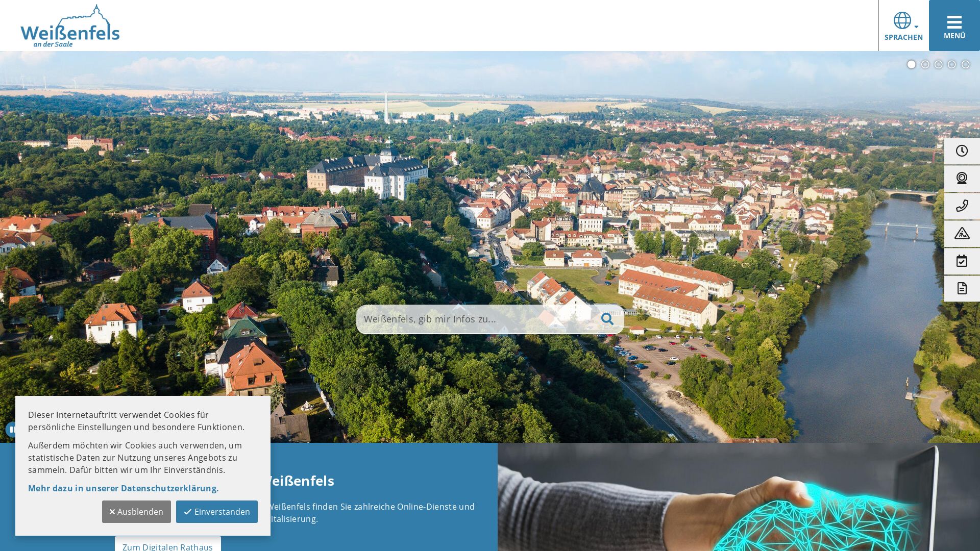This screenshot has height=551, width=980.
Task: Open the roadworks warning triangle icon
Action: point(962,234)
